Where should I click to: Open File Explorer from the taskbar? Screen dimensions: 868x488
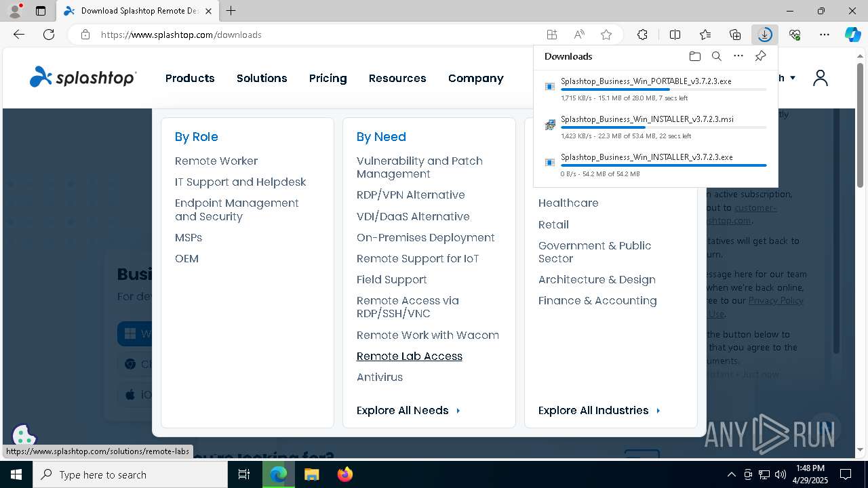pos(312,474)
